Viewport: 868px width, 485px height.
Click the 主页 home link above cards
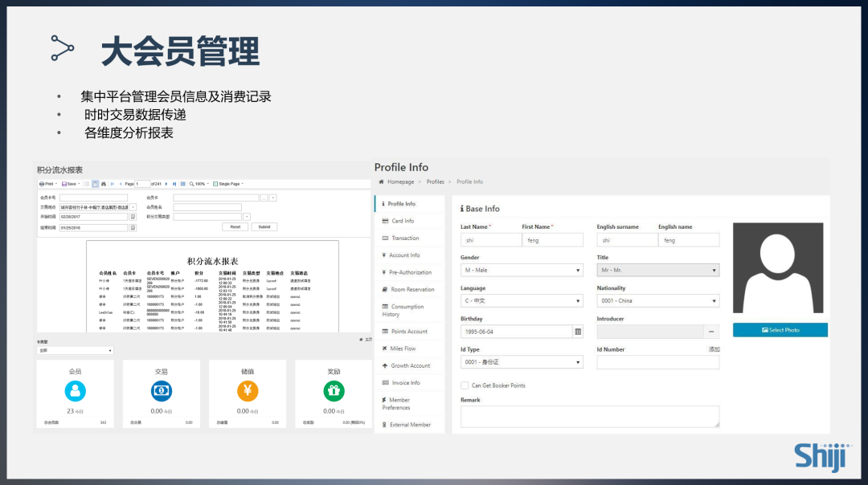click(366, 340)
